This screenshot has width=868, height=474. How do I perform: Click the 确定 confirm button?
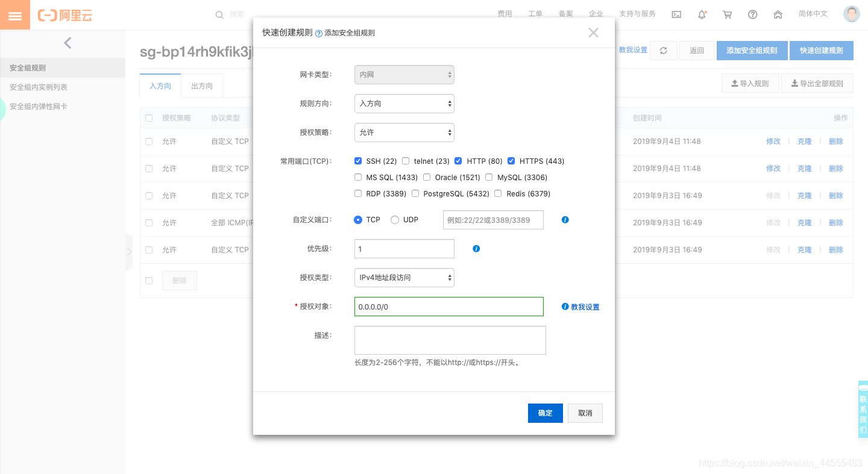point(545,413)
